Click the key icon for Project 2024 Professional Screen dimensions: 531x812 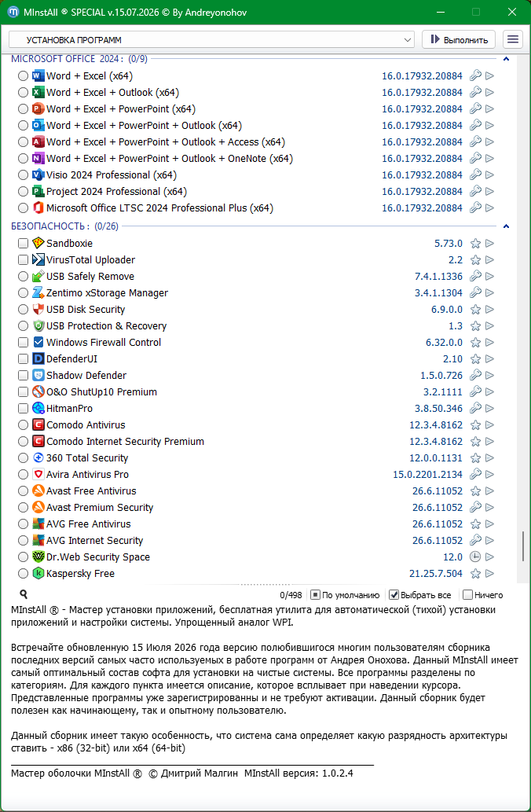tap(475, 192)
